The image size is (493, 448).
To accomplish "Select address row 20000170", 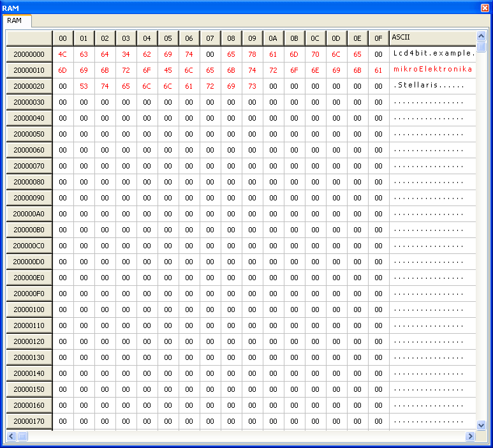I will click(29, 421).
